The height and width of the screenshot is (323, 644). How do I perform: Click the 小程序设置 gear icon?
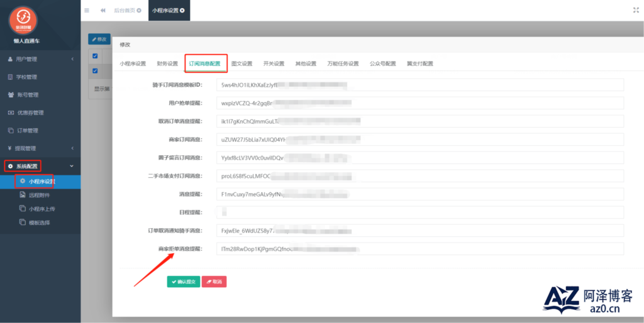tap(23, 181)
